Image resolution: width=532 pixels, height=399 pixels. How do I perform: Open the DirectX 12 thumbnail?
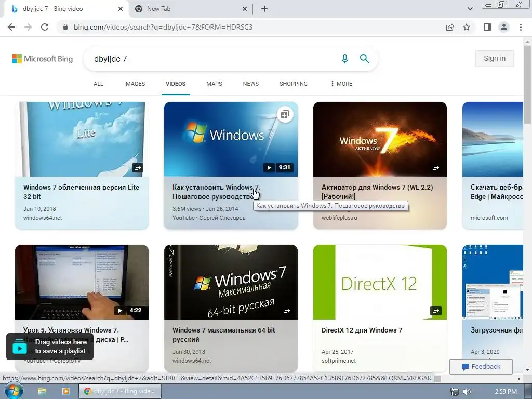point(380,282)
